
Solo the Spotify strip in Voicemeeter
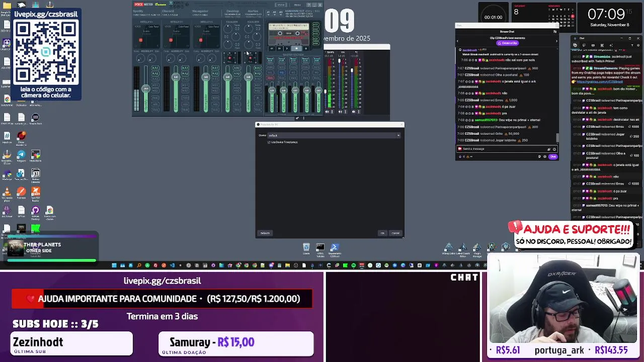point(155,104)
